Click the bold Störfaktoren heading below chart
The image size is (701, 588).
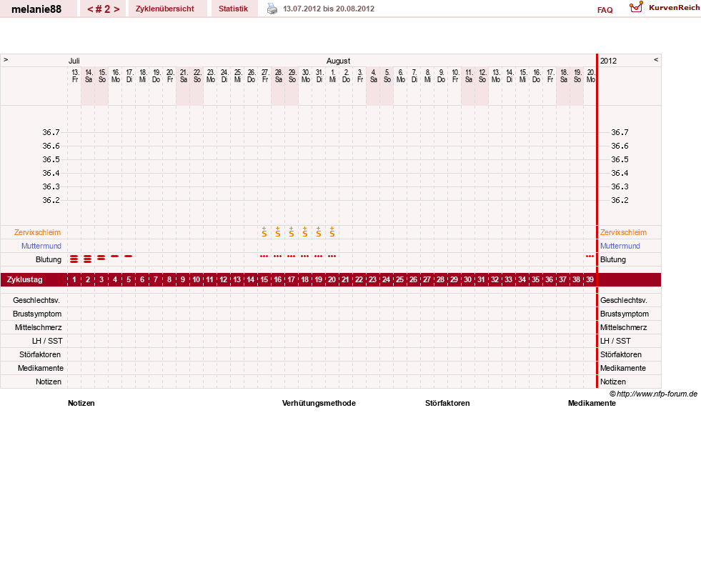[447, 403]
